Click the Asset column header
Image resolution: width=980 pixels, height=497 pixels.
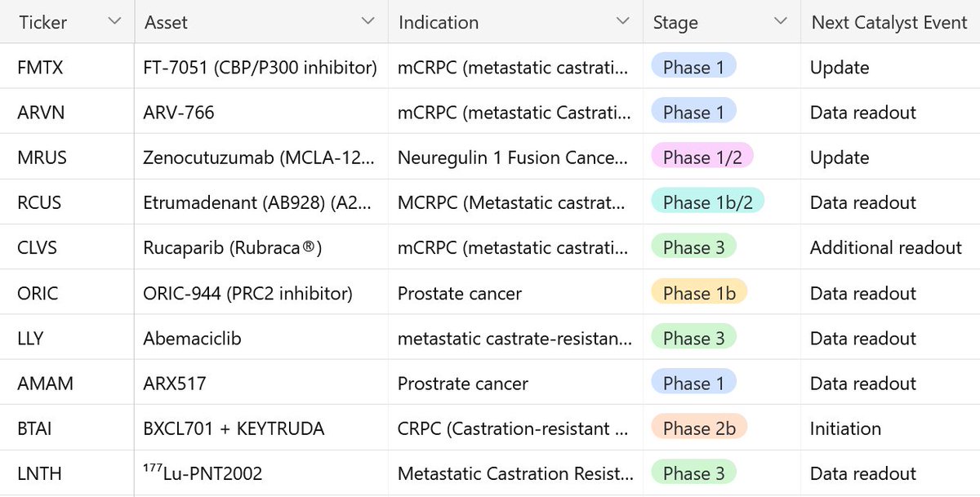[x=261, y=21]
